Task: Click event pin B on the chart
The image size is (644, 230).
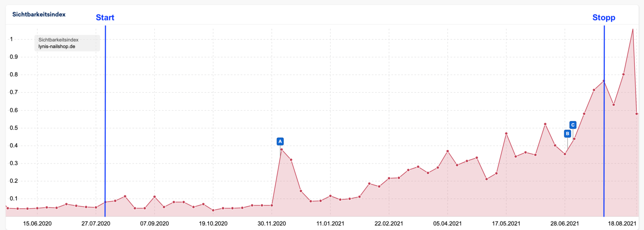Action: tap(568, 134)
